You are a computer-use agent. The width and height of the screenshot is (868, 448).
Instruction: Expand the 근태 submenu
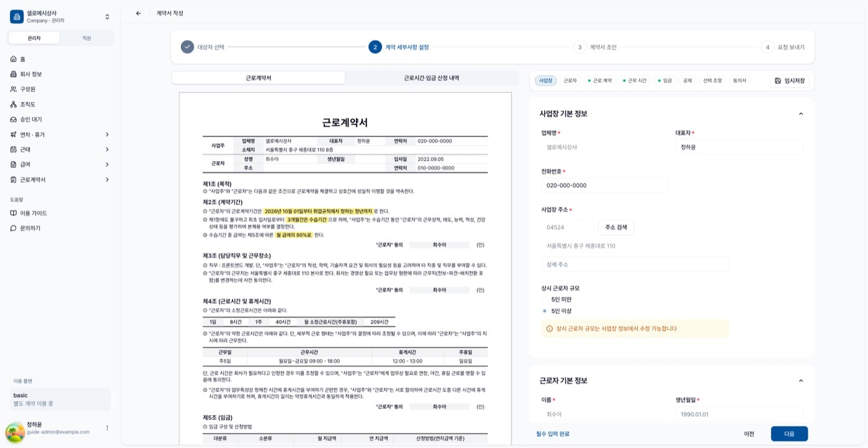[x=61, y=149]
